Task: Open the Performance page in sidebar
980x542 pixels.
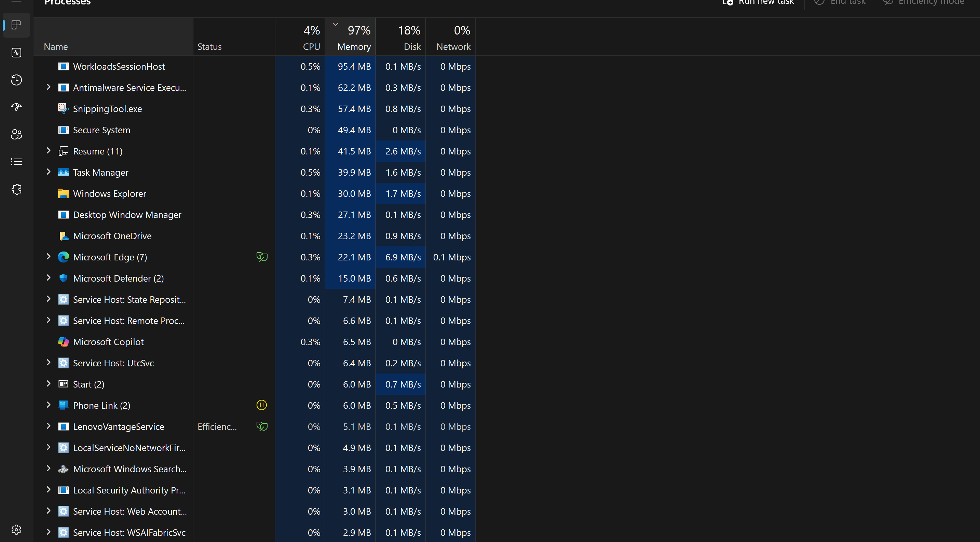Action: pyautogui.click(x=16, y=53)
